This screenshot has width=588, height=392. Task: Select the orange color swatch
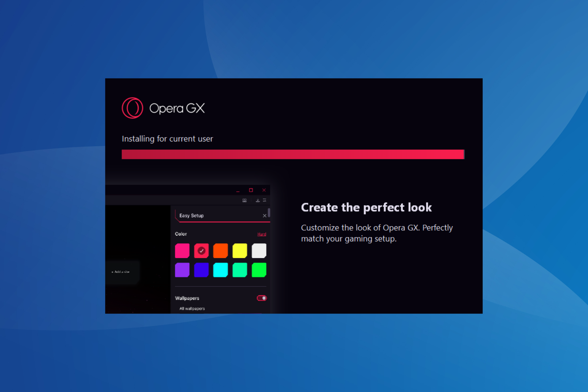(221, 251)
